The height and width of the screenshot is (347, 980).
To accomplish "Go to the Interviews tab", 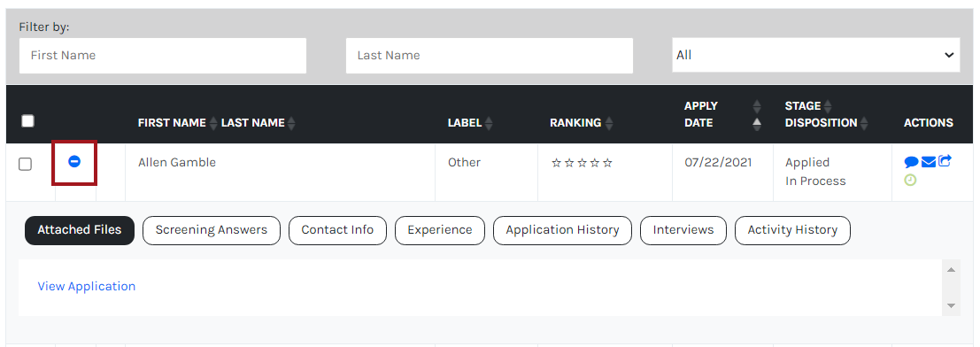I will 683,230.
